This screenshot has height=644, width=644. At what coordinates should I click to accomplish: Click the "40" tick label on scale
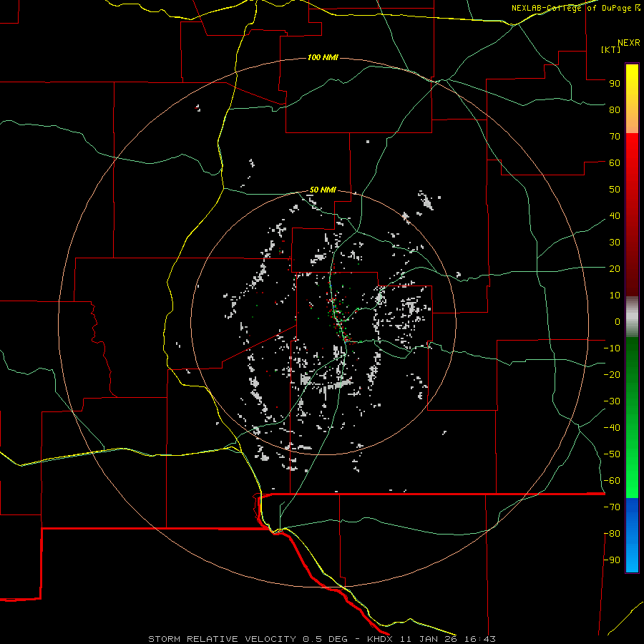click(x=615, y=215)
